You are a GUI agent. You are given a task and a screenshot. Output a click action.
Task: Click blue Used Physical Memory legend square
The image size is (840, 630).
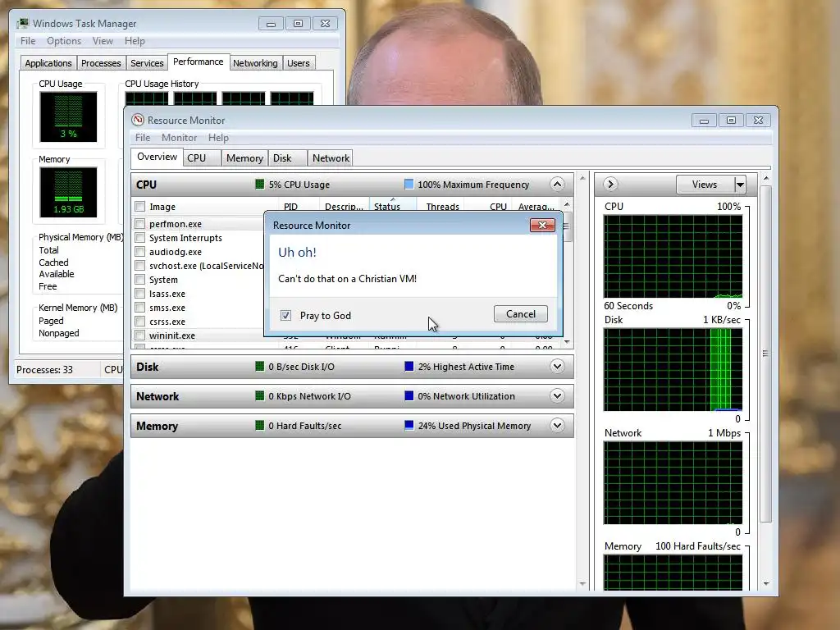click(x=409, y=426)
